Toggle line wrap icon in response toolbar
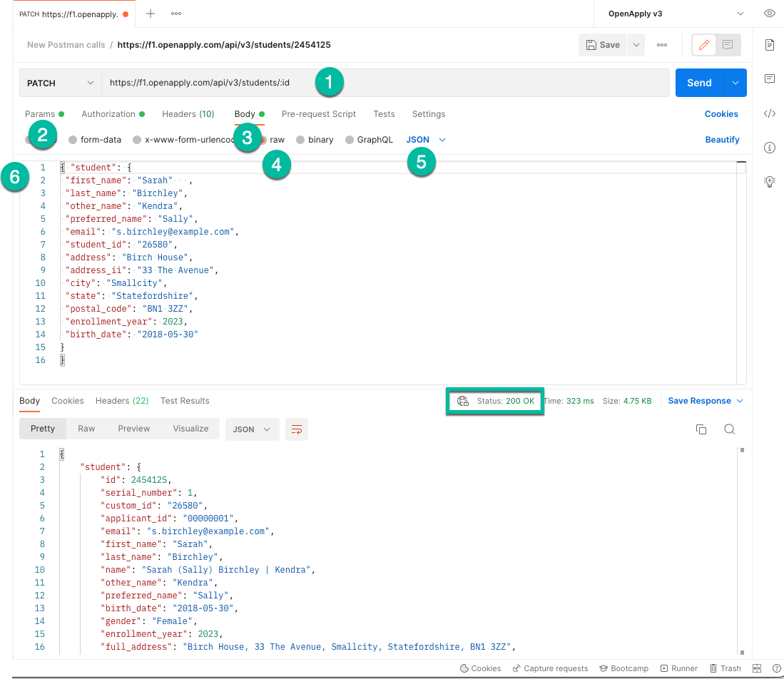 [297, 429]
